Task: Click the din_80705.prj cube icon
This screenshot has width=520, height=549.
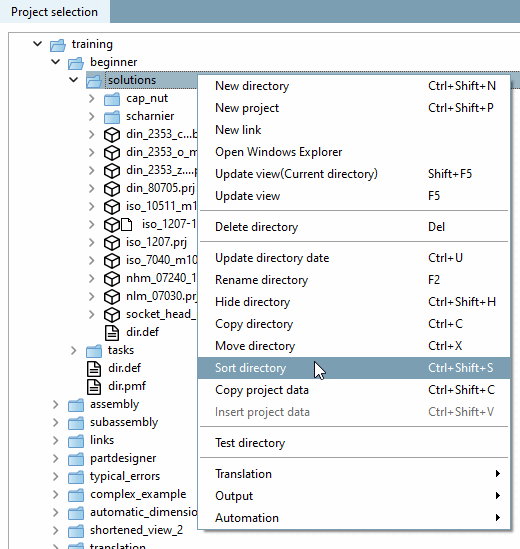Action: pyautogui.click(x=112, y=188)
